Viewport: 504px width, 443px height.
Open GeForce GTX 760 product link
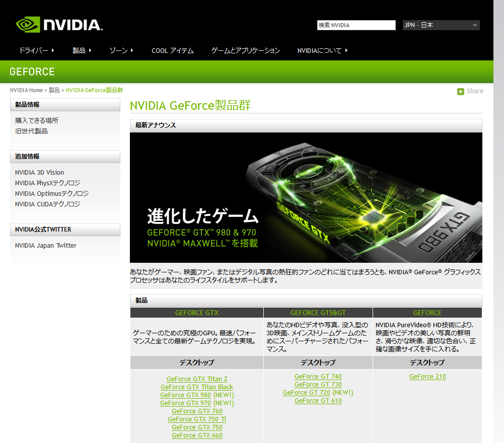pos(197,411)
